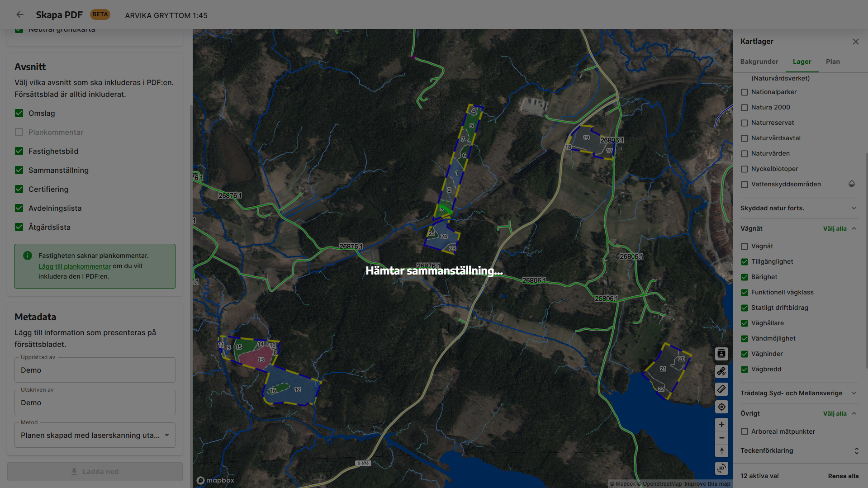Disable the Väghinder layer
This screenshot has width=868, height=488.
[745, 354]
